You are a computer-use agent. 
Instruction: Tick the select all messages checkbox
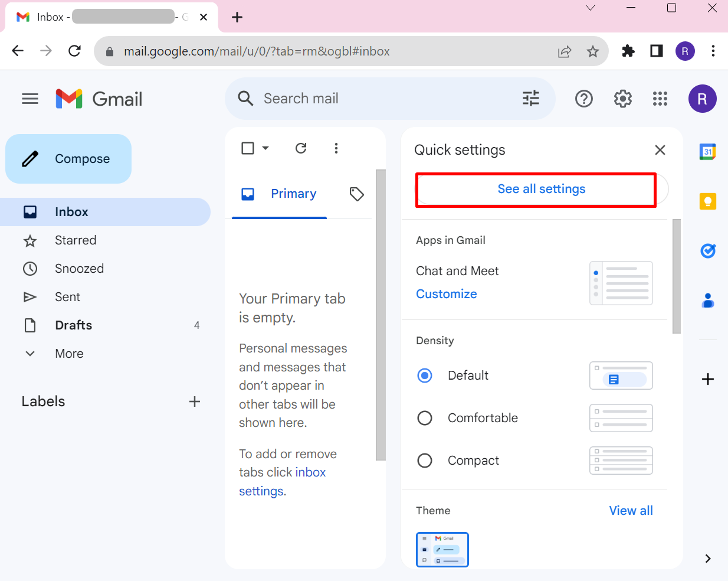(x=248, y=148)
